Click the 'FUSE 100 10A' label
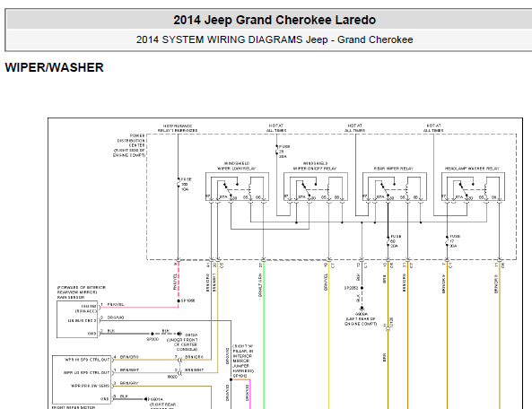The height and width of the screenshot is (409, 532). click(186, 184)
